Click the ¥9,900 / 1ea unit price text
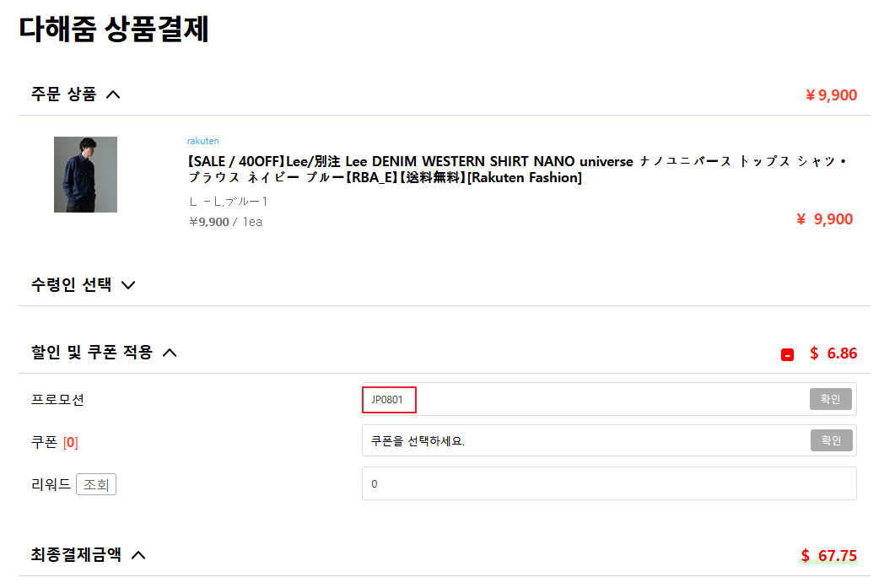Viewport: 895px width, 588px height. [x=226, y=222]
